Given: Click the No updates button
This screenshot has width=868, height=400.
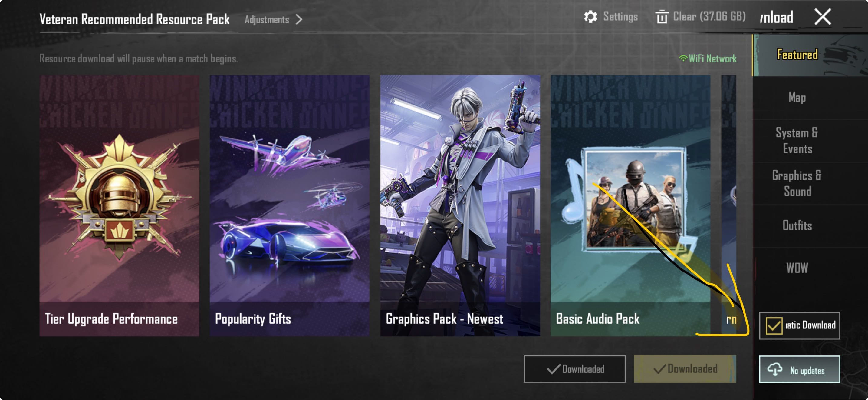Looking at the screenshot, I should point(799,369).
